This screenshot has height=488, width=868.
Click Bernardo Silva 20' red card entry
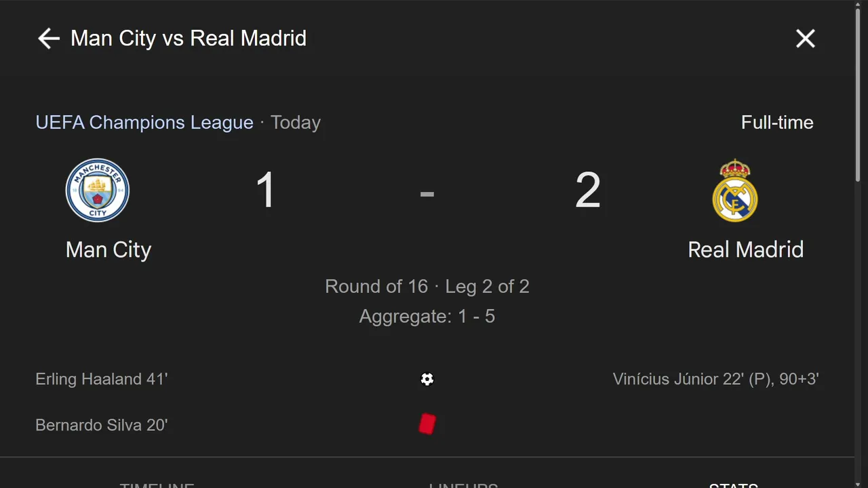click(x=102, y=425)
